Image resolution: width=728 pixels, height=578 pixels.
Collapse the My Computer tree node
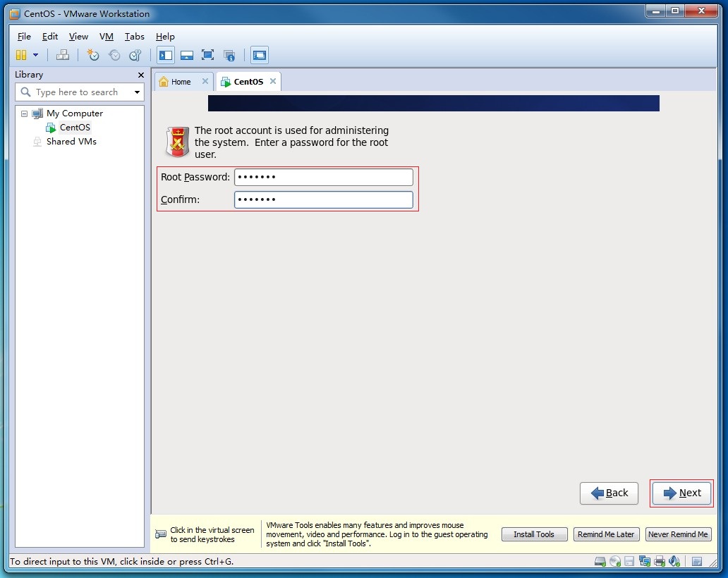pos(25,113)
